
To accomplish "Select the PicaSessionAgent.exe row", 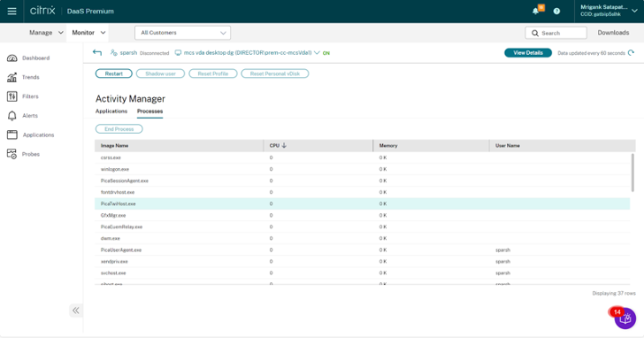I will click(363, 181).
